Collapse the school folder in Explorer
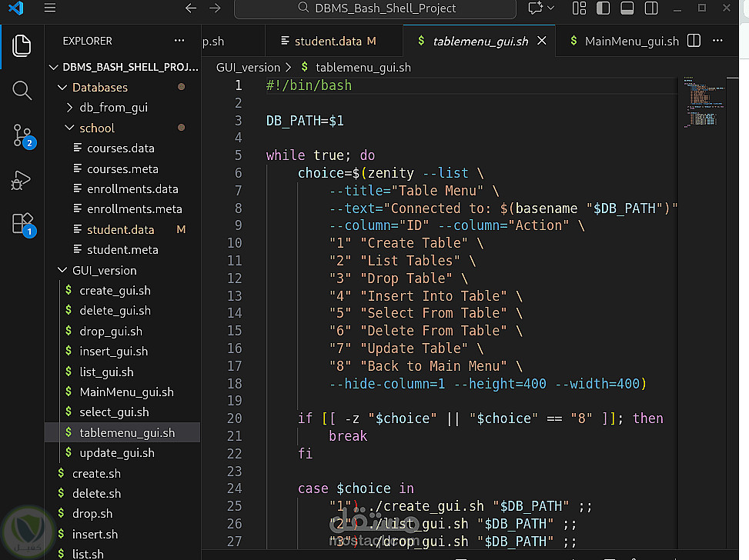Screen dimensions: 749x560 [96, 128]
